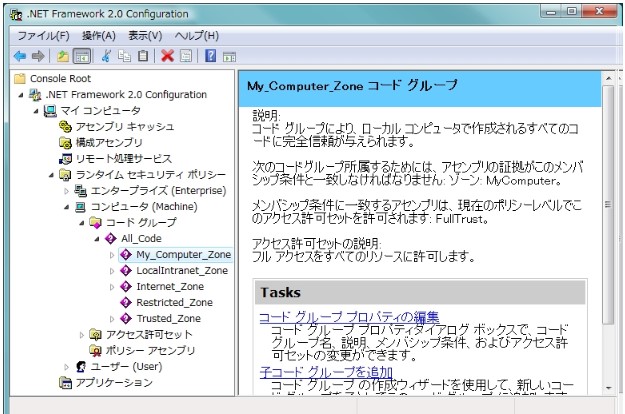Expand the My_Computer_Zone node

point(112,255)
